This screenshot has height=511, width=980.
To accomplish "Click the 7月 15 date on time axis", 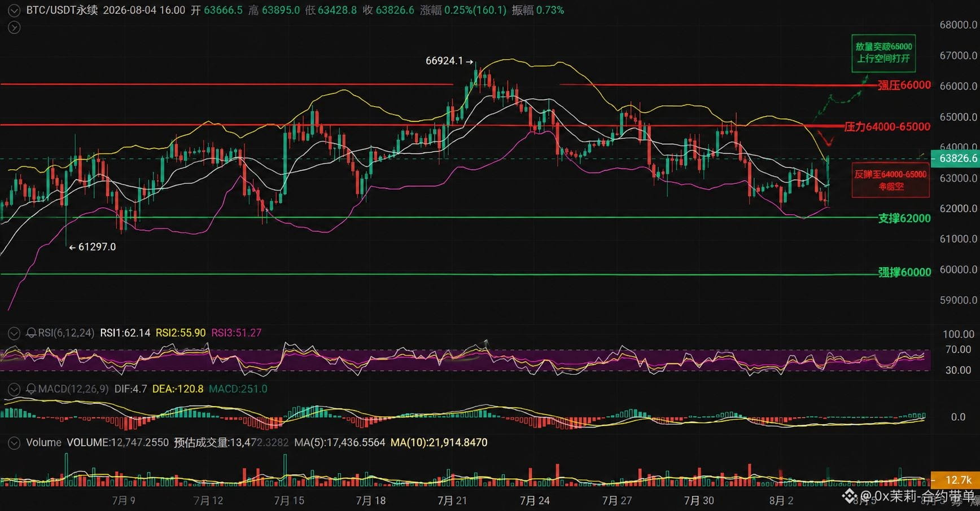I will 289,501.
